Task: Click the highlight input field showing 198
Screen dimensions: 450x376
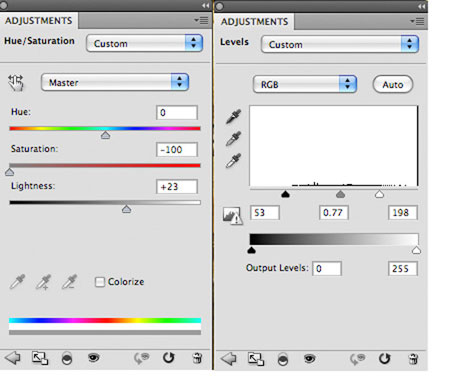Action: coord(403,213)
